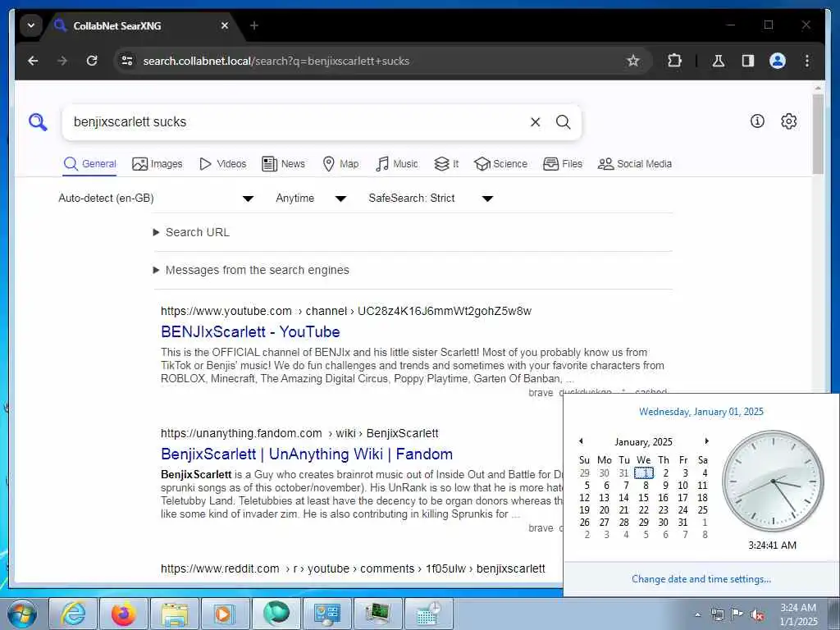Launch Internet Explorer from taskbar
Image resolution: width=840 pixels, height=630 pixels.
click(72, 614)
